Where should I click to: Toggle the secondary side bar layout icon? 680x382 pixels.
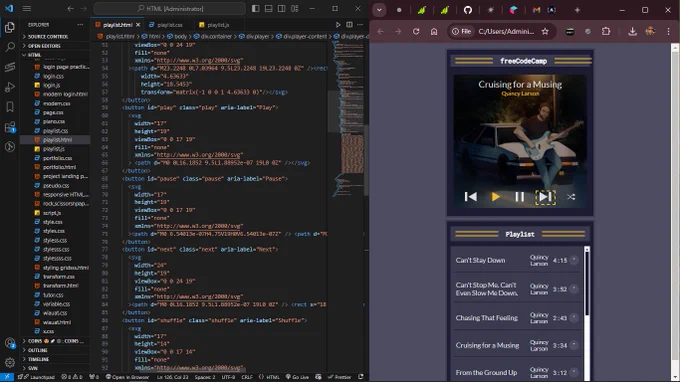(281, 9)
